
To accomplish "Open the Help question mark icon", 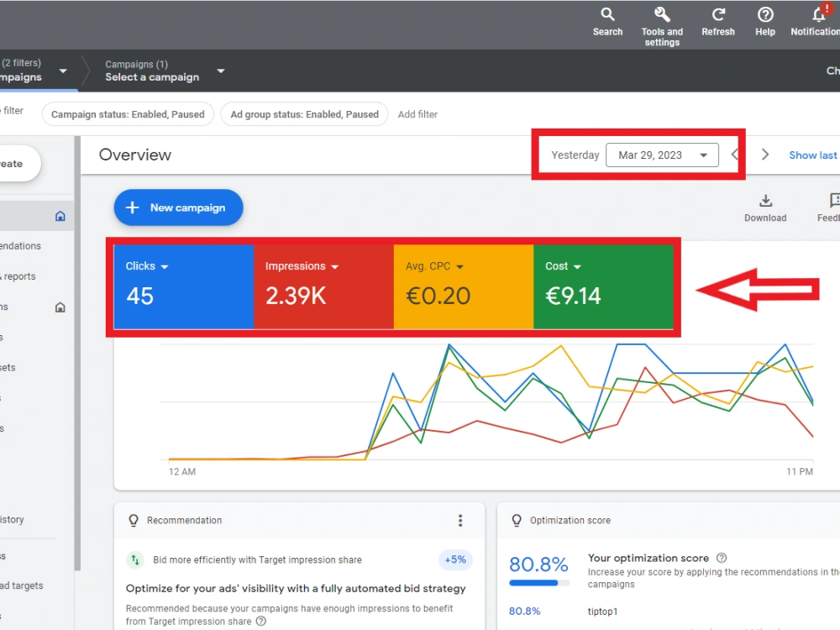I will pyautogui.click(x=765, y=14).
